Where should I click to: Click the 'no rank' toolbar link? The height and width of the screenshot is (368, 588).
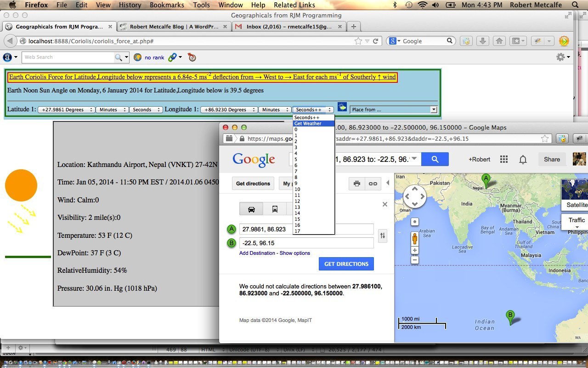154,57
